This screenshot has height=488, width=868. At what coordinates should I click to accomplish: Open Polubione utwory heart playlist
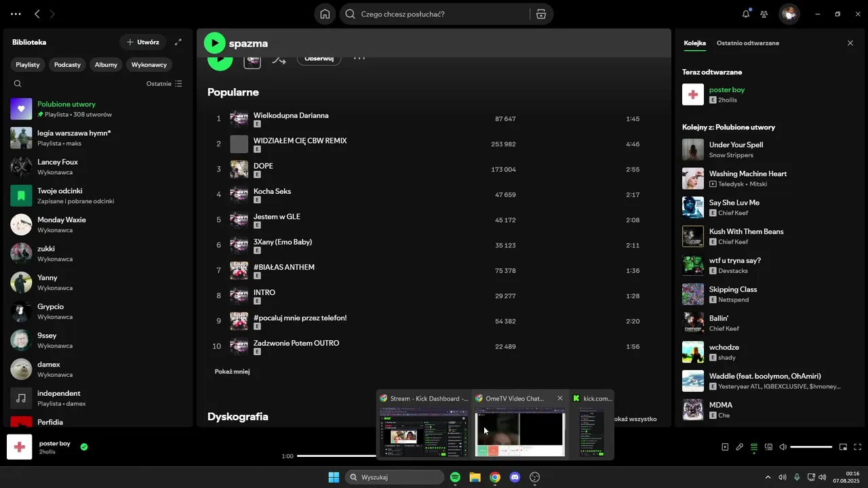(21, 109)
